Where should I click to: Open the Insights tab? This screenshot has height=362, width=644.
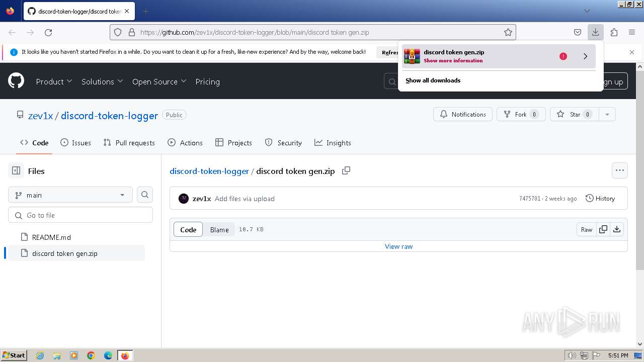click(x=333, y=143)
